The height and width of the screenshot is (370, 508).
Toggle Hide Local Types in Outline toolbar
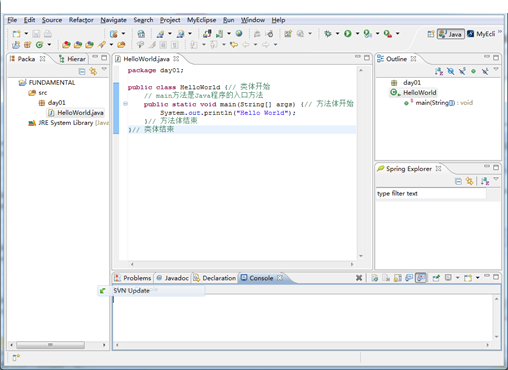point(485,71)
